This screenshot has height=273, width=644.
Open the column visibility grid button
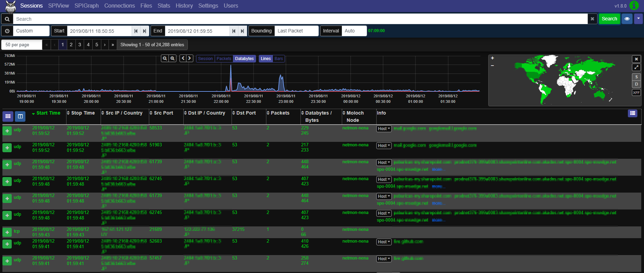tap(8, 116)
